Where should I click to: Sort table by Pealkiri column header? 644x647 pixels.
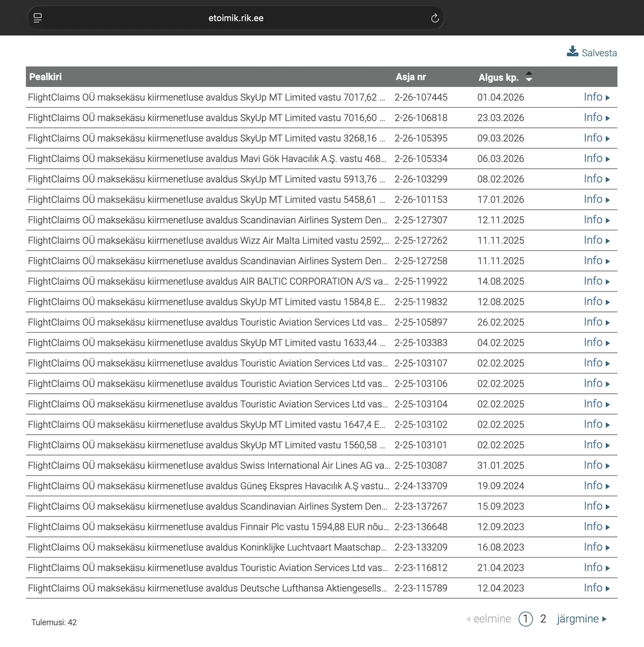[45, 77]
